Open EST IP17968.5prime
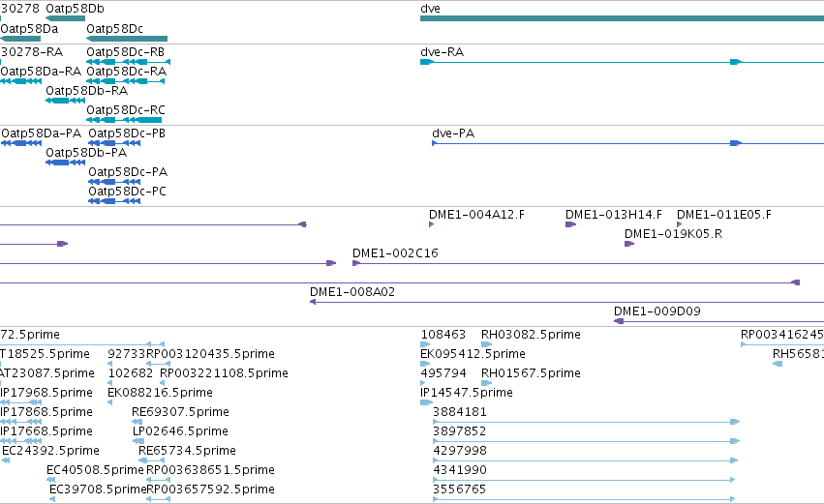This screenshot has height=504, width=824. click(46, 393)
